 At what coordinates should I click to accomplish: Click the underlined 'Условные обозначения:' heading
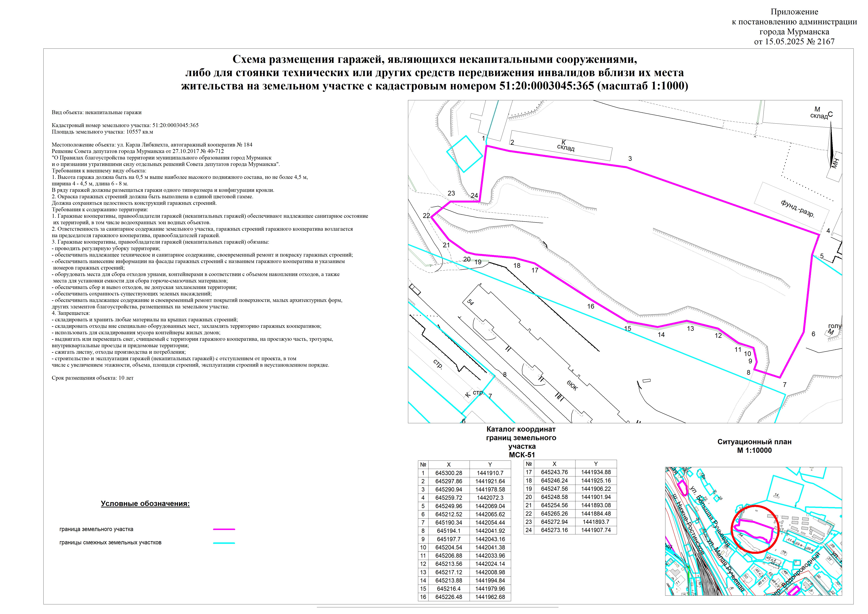pos(145,504)
